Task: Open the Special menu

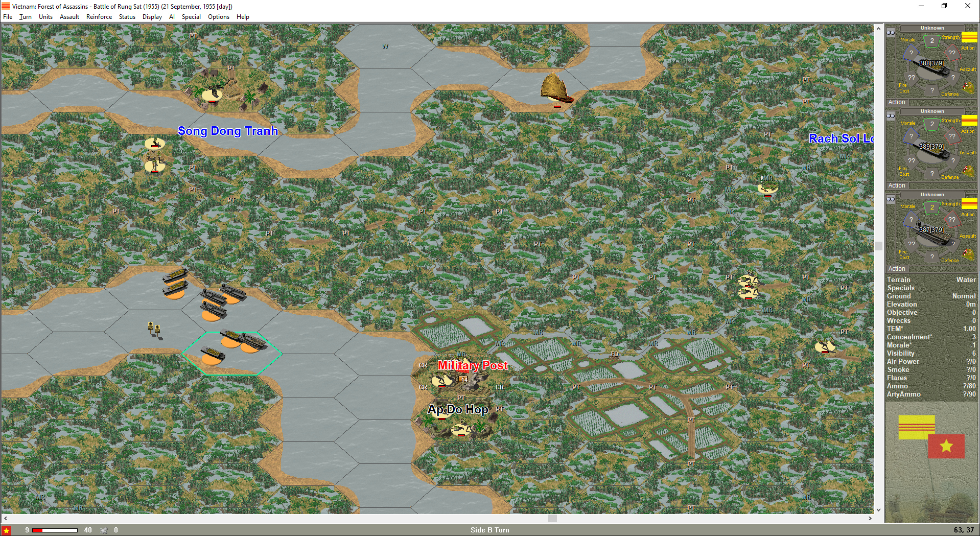Action: (191, 17)
